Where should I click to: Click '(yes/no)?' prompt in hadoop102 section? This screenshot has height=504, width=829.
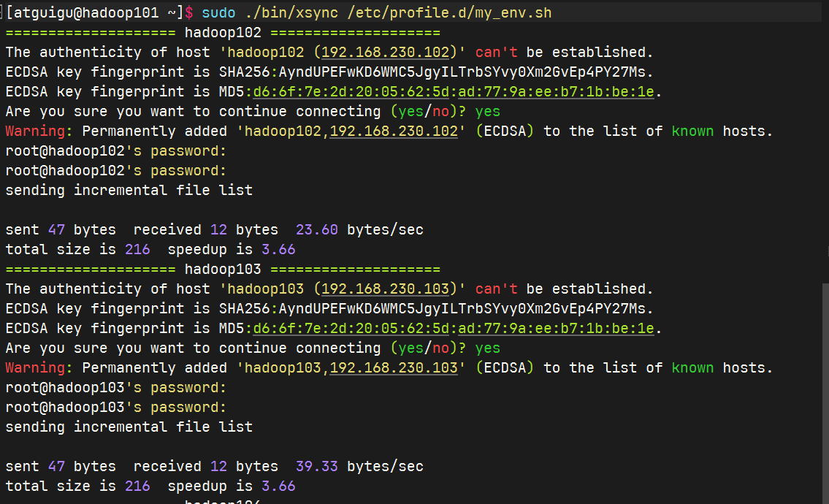[428, 112]
